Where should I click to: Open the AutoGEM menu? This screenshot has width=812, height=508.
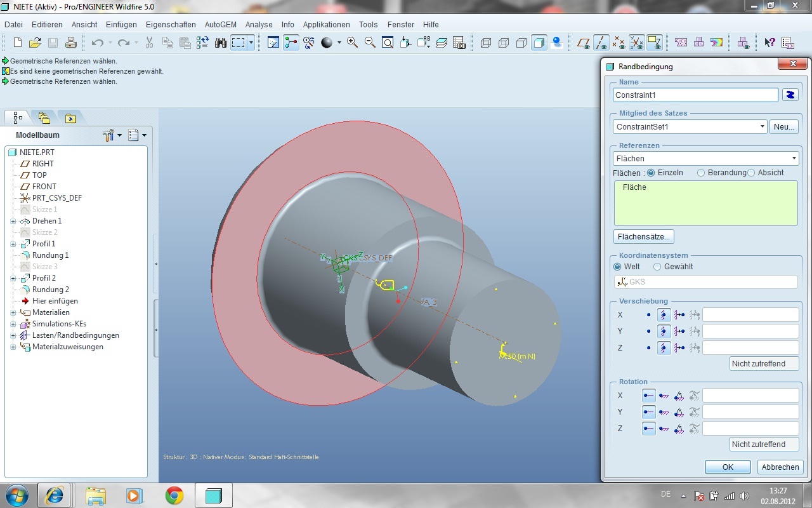click(220, 25)
